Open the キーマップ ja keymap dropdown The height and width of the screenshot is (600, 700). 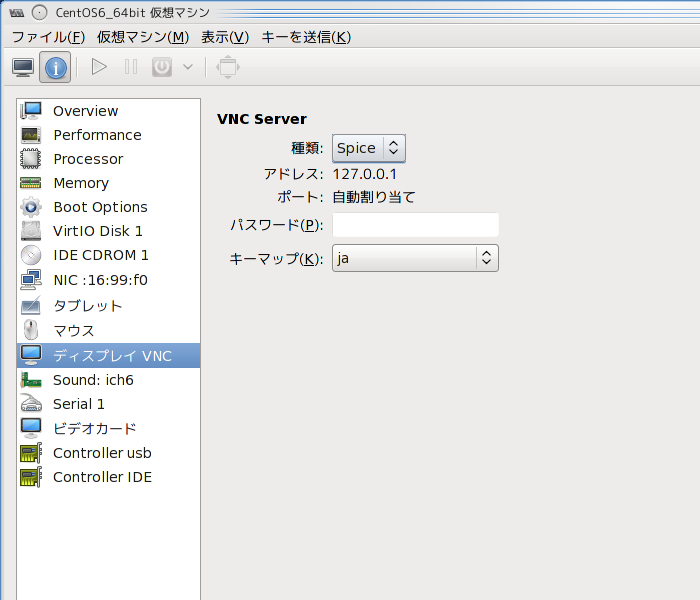[x=415, y=258]
